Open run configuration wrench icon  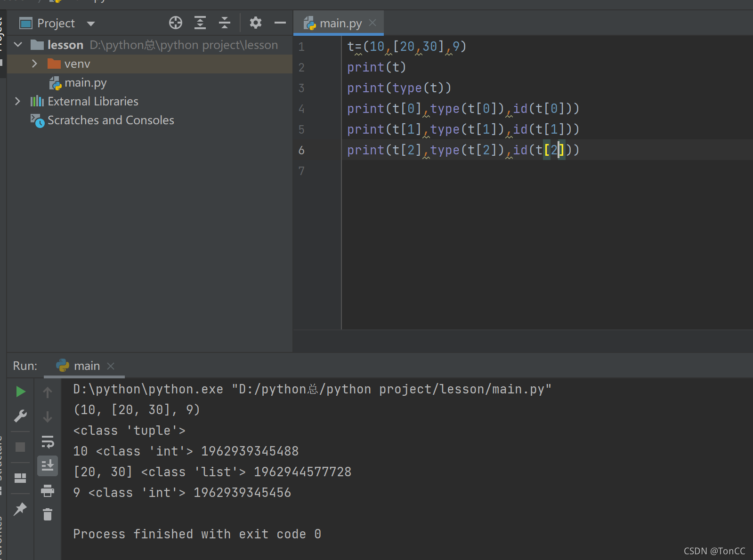[x=20, y=416]
